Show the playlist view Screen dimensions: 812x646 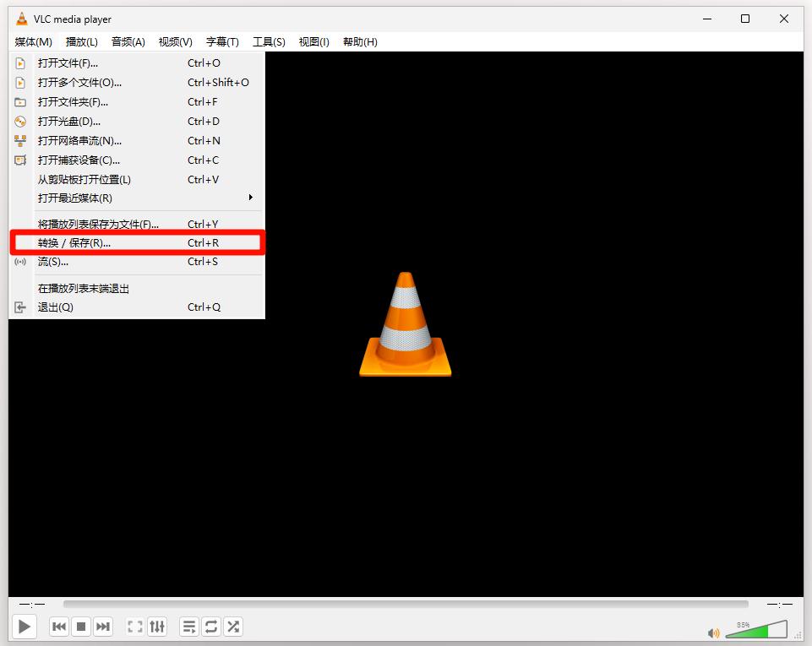pyautogui.click(x=189, y=627)
